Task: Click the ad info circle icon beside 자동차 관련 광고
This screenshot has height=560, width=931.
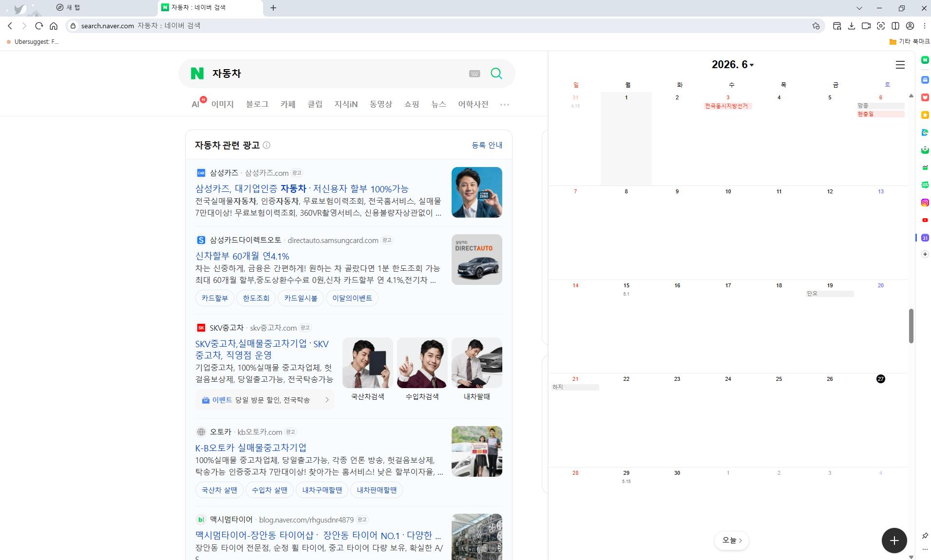Action: [266, 145]
